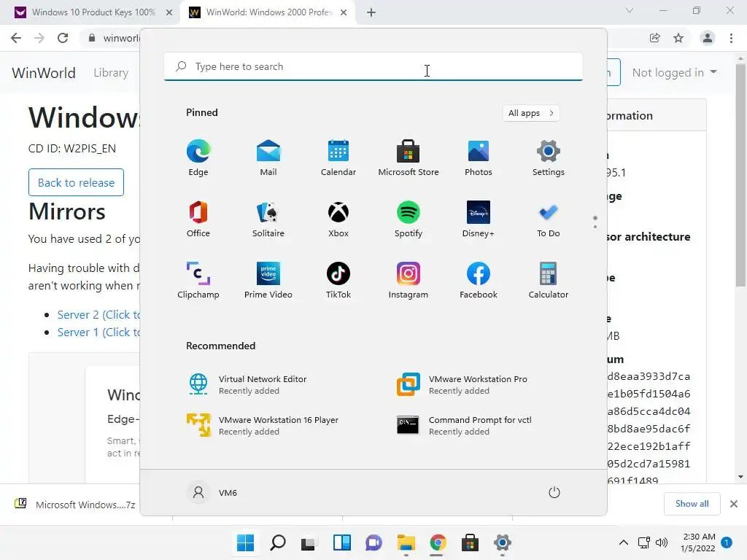Open a new Chrome tab

(371, 12)
